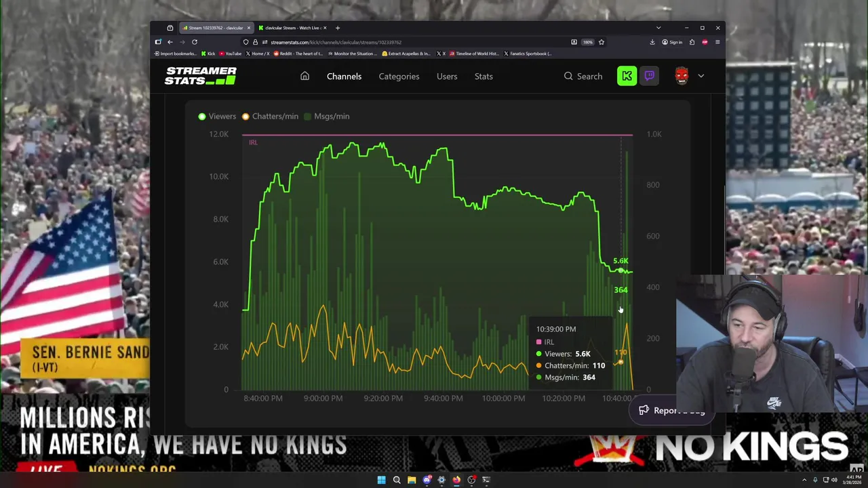Open a new browser tab plus

[x=338, y=28]
